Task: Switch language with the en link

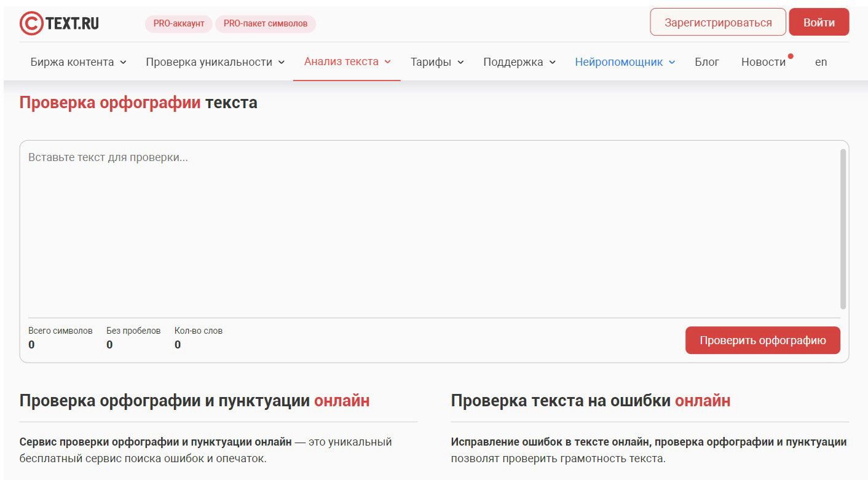Action: (821, 62)
